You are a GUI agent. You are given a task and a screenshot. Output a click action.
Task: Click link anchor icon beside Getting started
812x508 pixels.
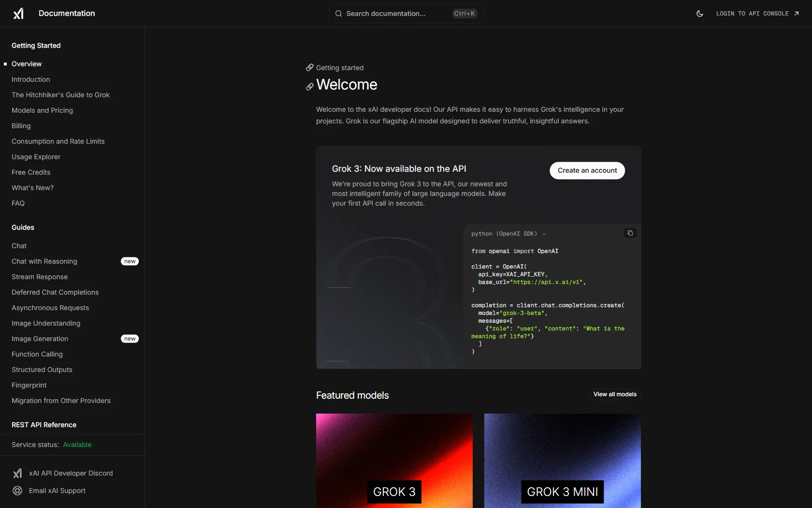point(310,67)
